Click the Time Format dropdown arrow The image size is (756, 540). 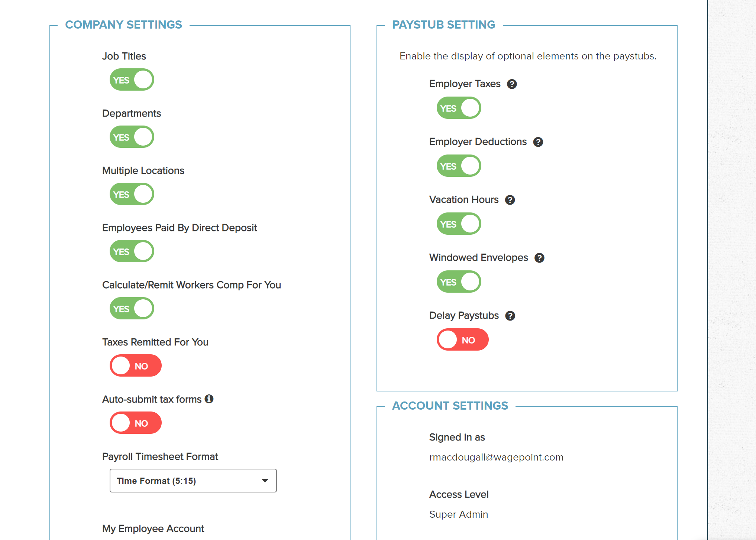pos(265,481)
